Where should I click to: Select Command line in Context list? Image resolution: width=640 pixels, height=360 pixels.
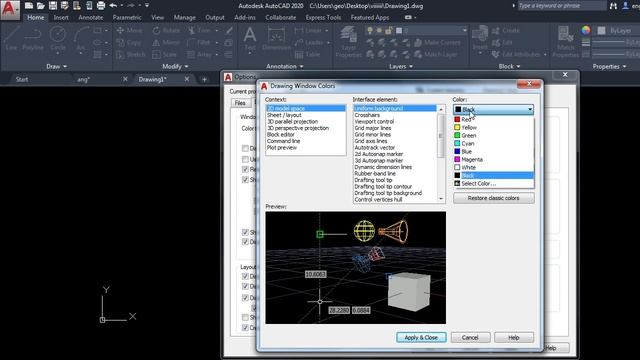tap(306, 141)
